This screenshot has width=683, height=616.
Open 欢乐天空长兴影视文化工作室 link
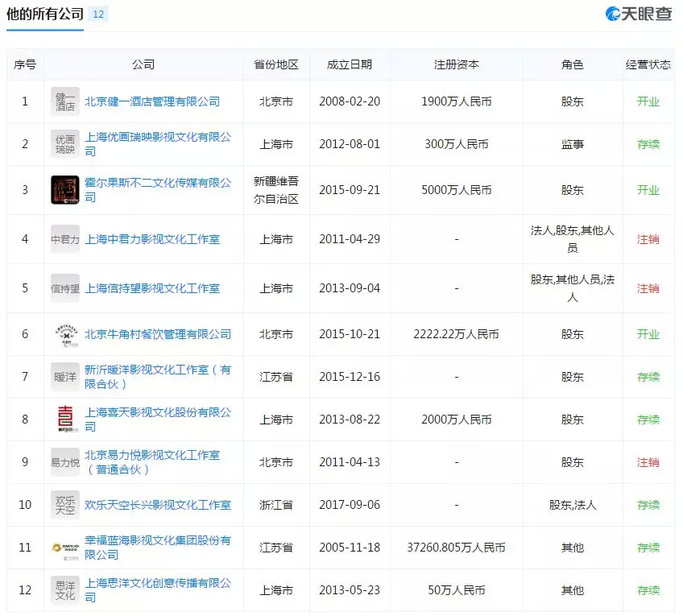158,505
